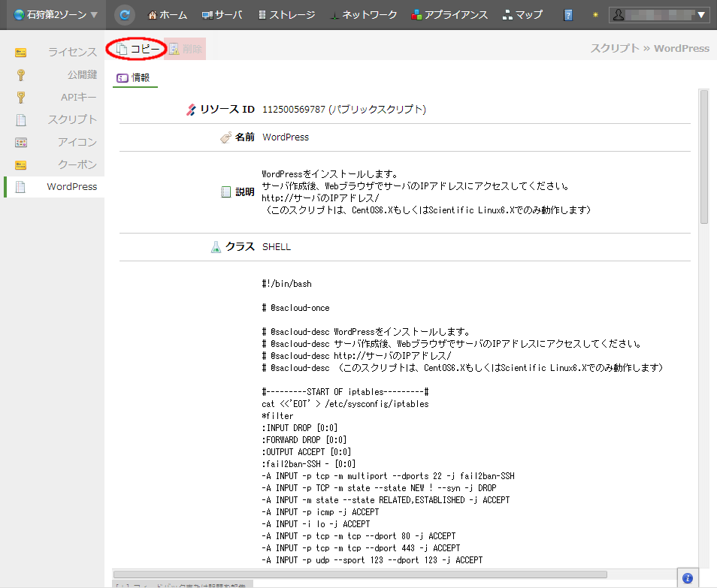
Task: Expand the 石狩第2ゾーン zone dropdown
Action: (x=56, y=15)
